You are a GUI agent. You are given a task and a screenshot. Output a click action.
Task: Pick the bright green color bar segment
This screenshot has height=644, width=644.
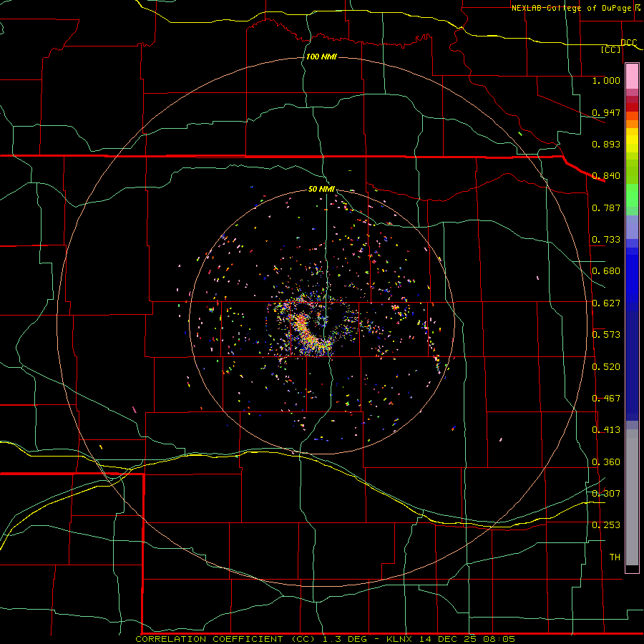point(632,195)
